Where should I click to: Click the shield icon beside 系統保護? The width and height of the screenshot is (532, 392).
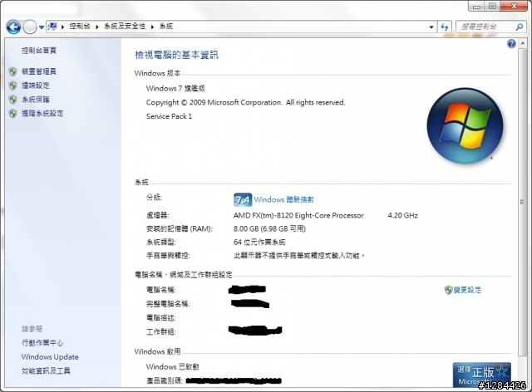point(13,100)
